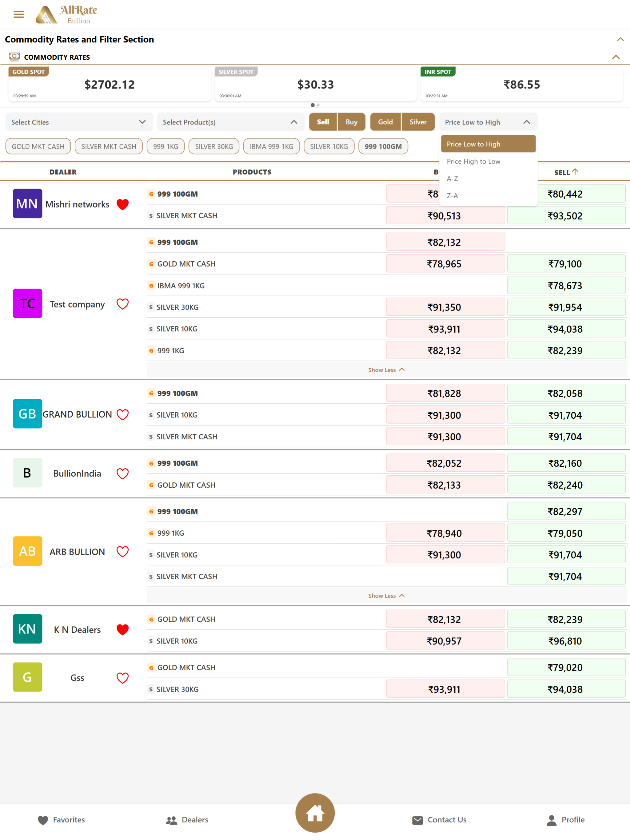Click the MN avatar of Mishri networks
This screenshot has width=630, height=840.
(x=27, y=204)
